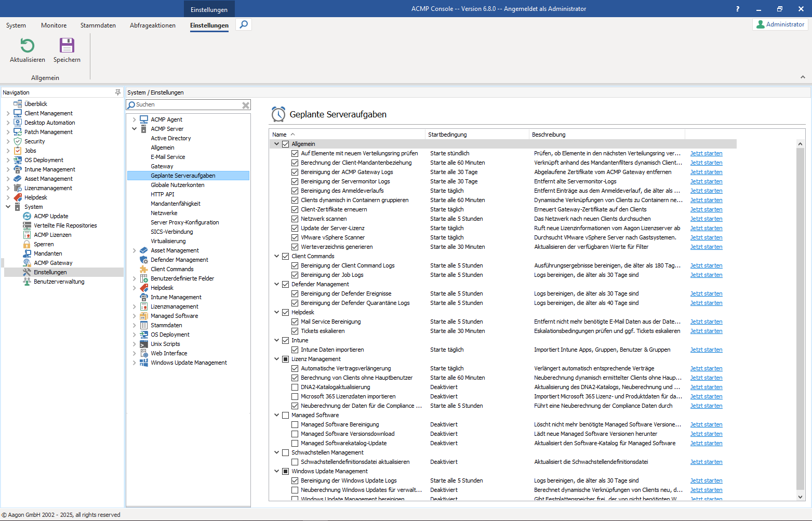Pin the Navigation panel with pushpin icon
The width and height of the screenshot is (812, 521).
click(x=118, y=92)
